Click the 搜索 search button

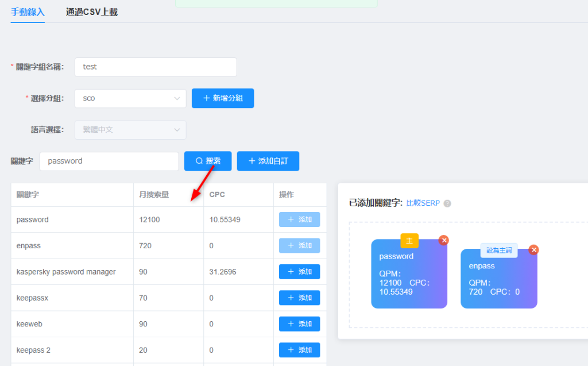point(208,161)
